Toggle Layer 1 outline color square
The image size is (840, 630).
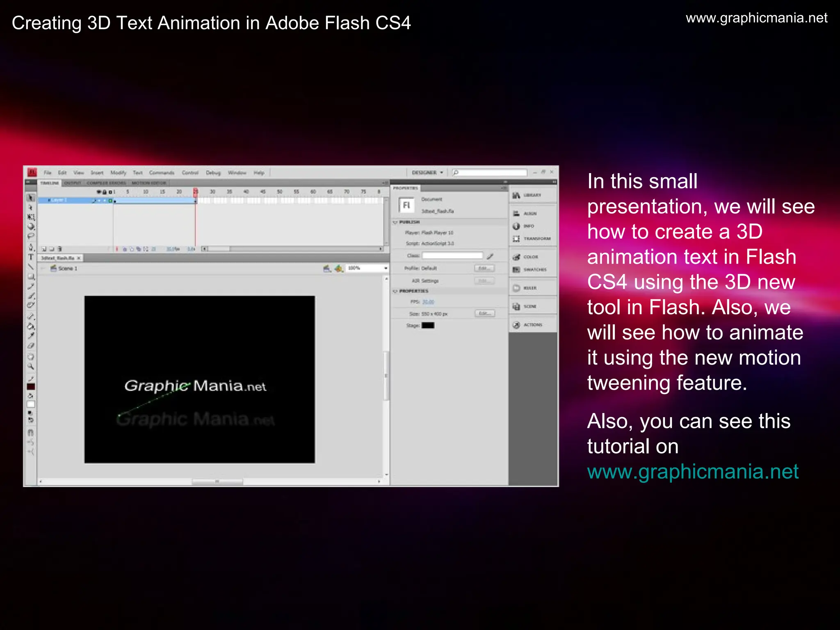[x=110, y=201]
